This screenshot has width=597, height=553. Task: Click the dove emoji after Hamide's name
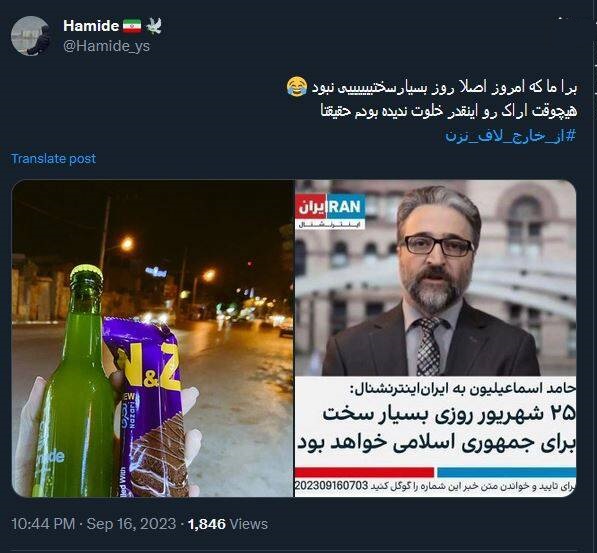pos(154,26)
